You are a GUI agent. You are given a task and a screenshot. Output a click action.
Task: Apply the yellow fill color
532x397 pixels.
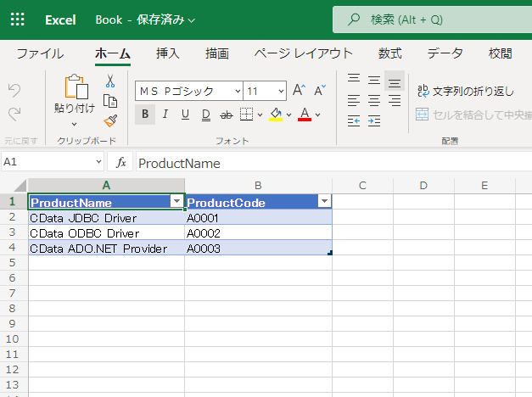(x=275, y=115)
